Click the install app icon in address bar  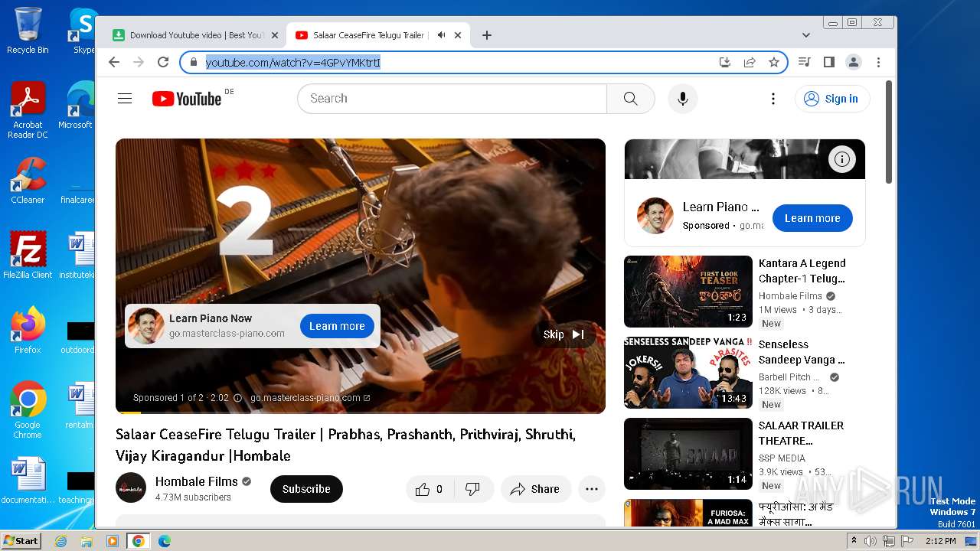point(725,62)
